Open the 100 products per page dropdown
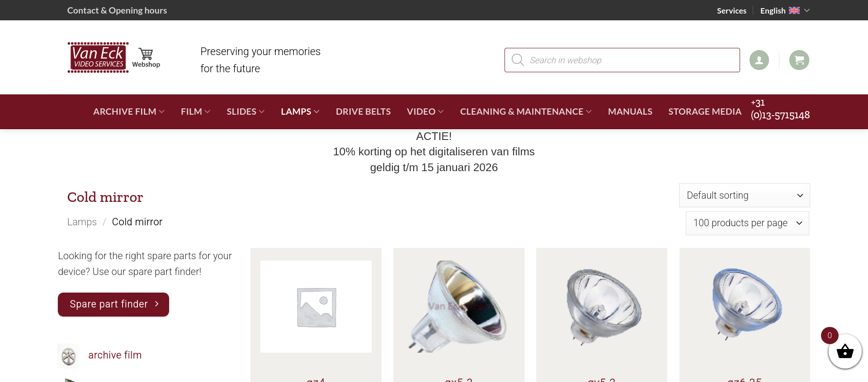This screenshot has height=382, width=868. [x=747, y=223]
